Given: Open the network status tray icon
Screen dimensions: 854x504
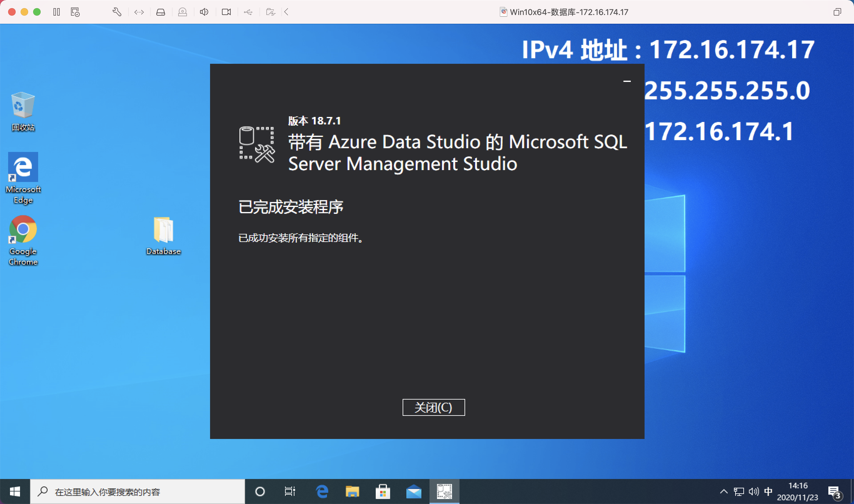Looking at the screenshot, I should pyautogui.click(x=739, y=491).
